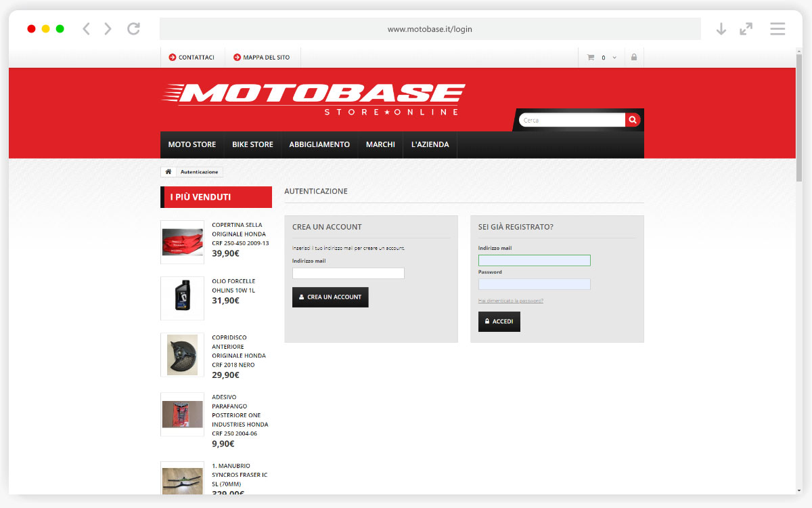Open the CONTATTACI link
This screenshot has height=508, width=812.
pos(191,58)
